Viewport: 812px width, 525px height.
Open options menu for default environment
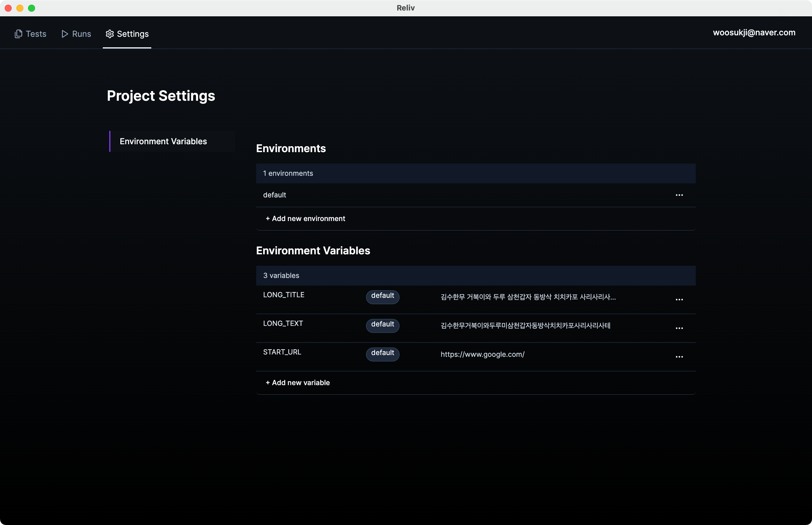click(x=679, y=195)
